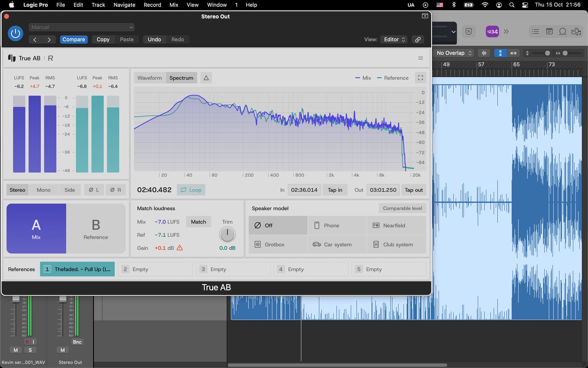588x368 pixels.
Task: Switch to the Waveform tab
Action: click(149, 78)
